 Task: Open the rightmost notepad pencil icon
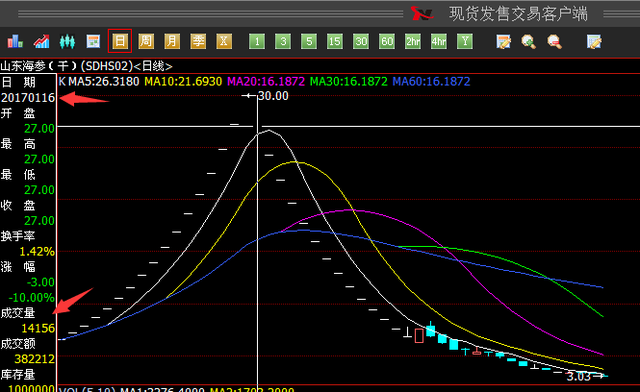click(x=594, y=41)
